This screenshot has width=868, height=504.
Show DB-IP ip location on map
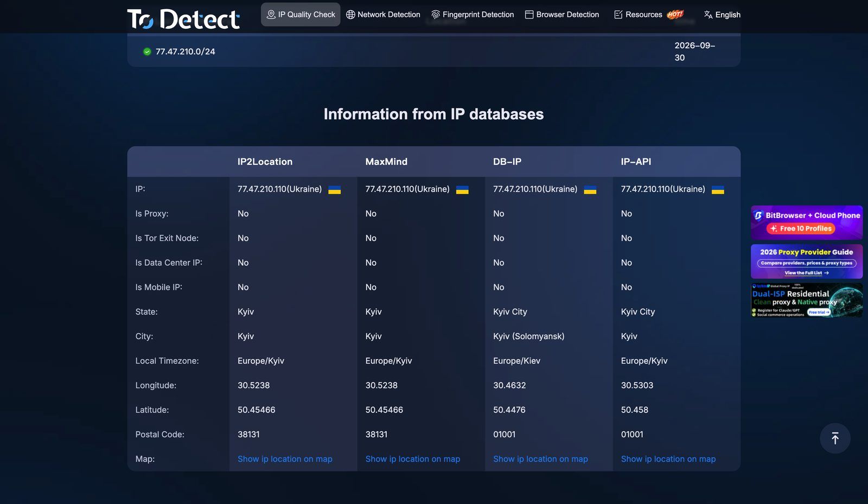coord(540,459)
